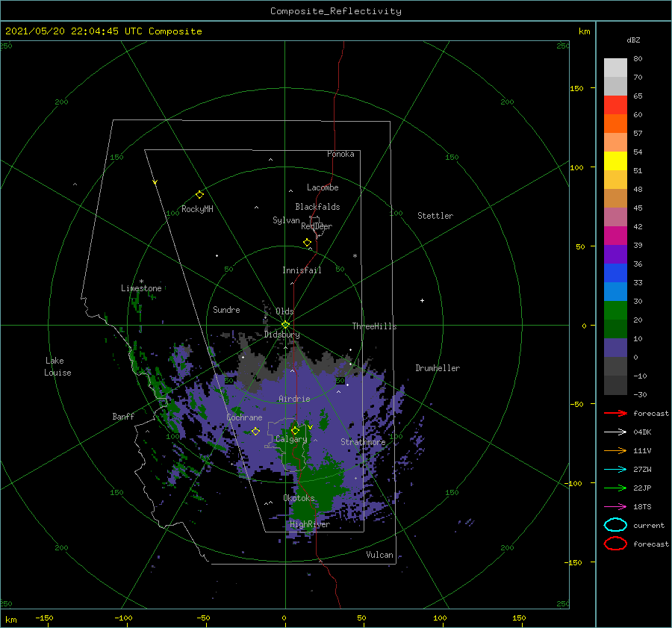Click the white plus marker east of ThreeHills
Viewport: 672px width, 628px height.
pos(422,300)
